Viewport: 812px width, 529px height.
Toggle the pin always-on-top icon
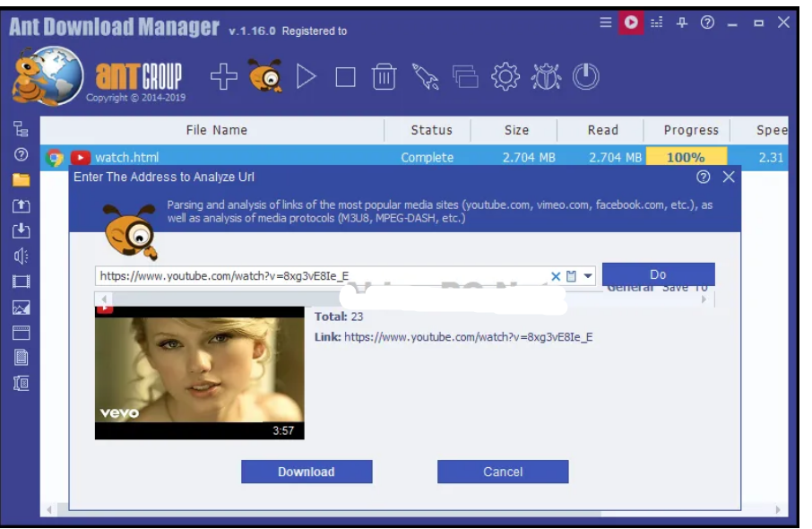click(681, 22)
